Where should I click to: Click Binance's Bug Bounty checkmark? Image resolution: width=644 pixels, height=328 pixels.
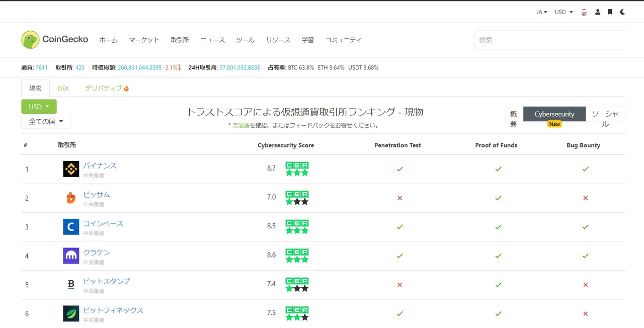(585, 169)
